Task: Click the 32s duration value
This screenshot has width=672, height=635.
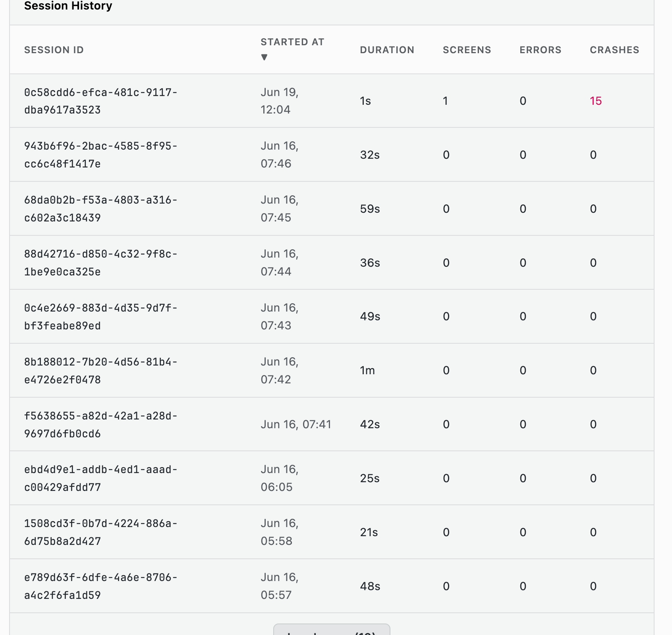Action: [370, 155]
